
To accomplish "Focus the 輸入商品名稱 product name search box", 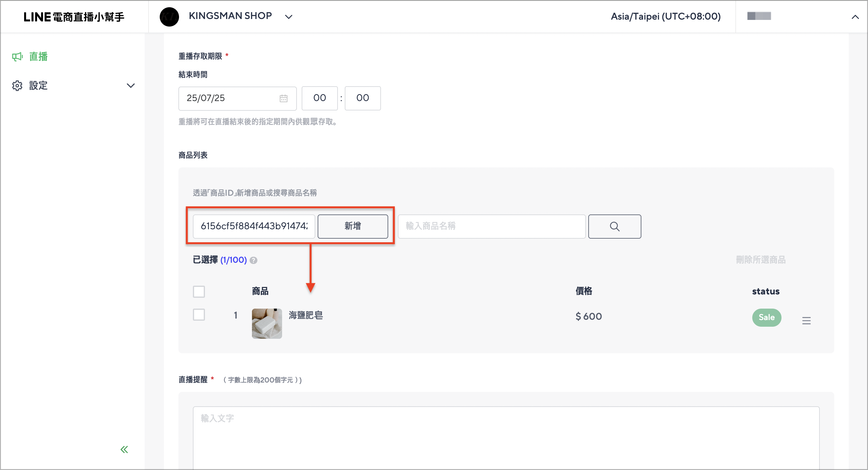I will tap(492, 226).
